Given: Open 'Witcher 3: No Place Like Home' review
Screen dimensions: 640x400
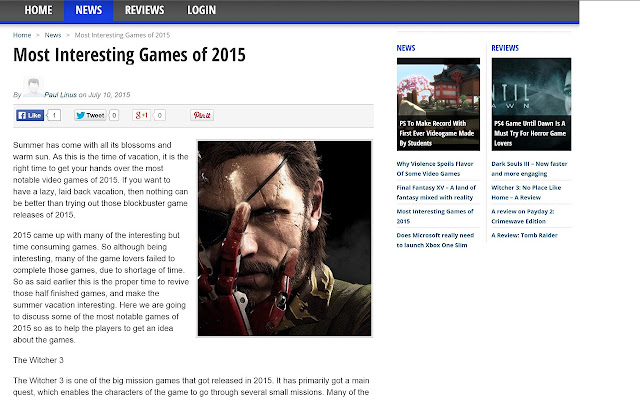Looking at the screenshot, I should pyautogui.click(x=526, y=192).
